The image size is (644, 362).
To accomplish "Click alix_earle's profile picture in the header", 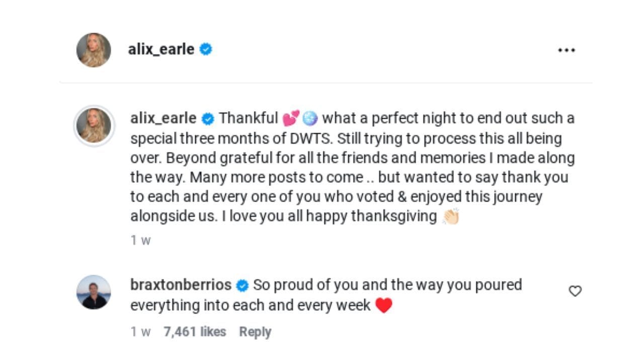I will click(x=94, y=49).
